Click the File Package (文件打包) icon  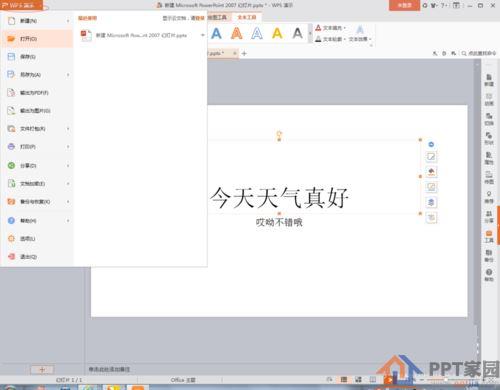(11, 128)
